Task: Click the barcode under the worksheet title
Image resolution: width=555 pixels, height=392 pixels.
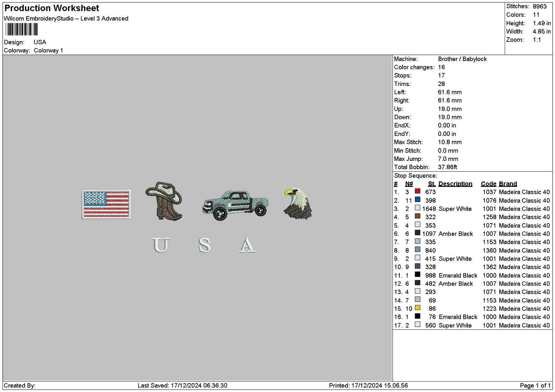Action: pos(22,30)
